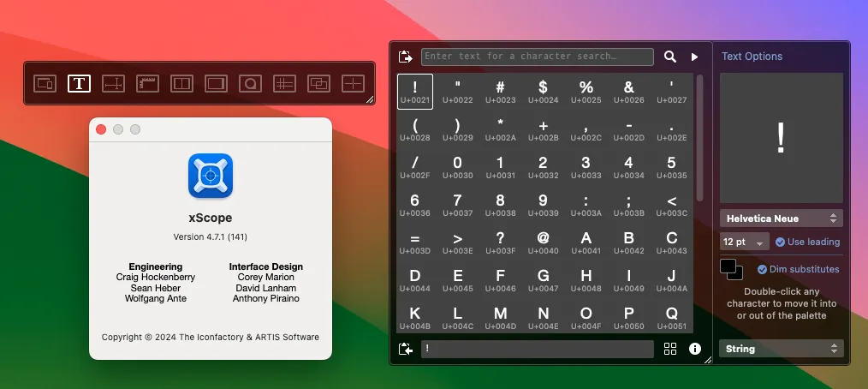Select the Text tool with the T icon
Image resolution: width=868 pixels, height=389 pixels.
79,84
